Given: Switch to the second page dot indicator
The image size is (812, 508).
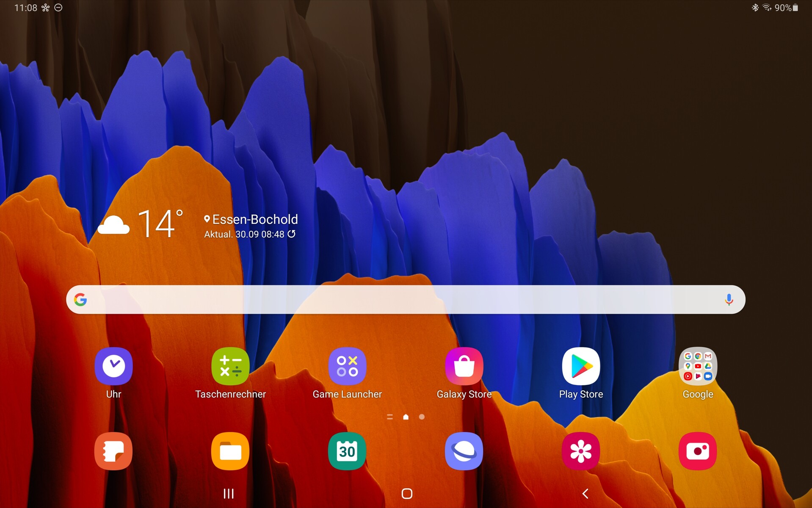Looking at the screenshot, I should point(422,417).
